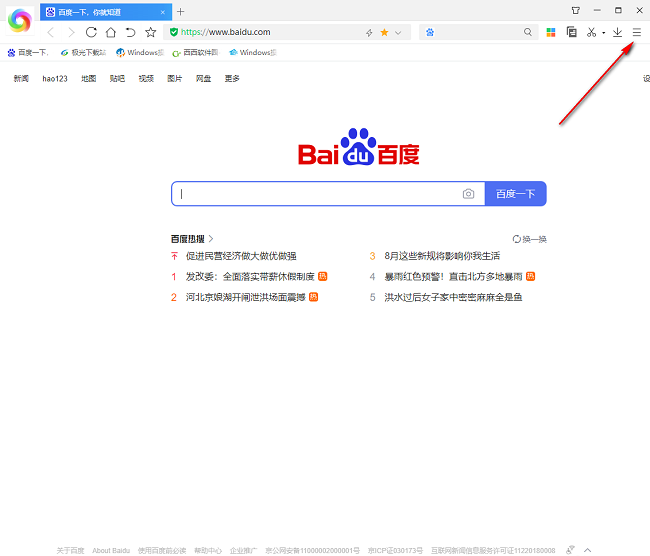Viewport: 650px width, 556px height.
Task: Open the hamburger main menu
Action: (x=637, y=32)
